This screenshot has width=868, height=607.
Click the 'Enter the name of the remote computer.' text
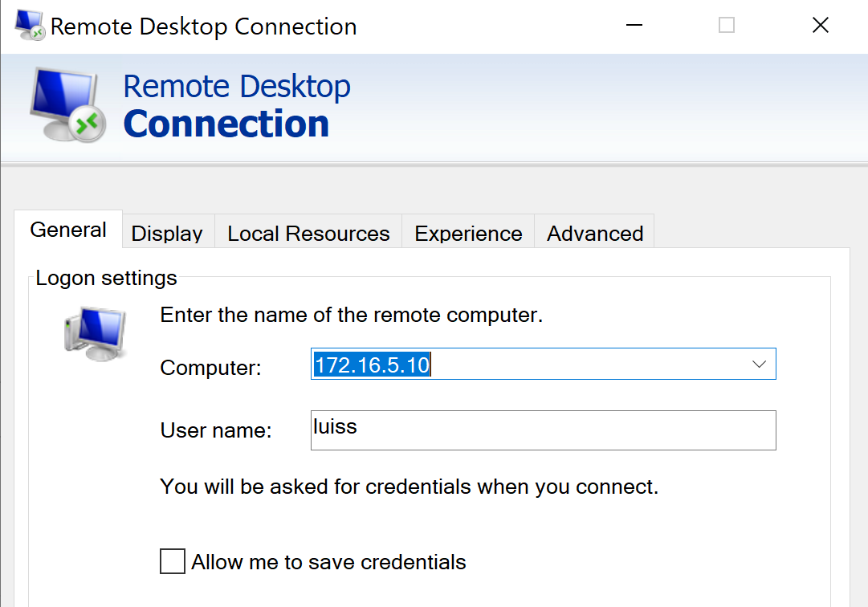click(352, 315)
